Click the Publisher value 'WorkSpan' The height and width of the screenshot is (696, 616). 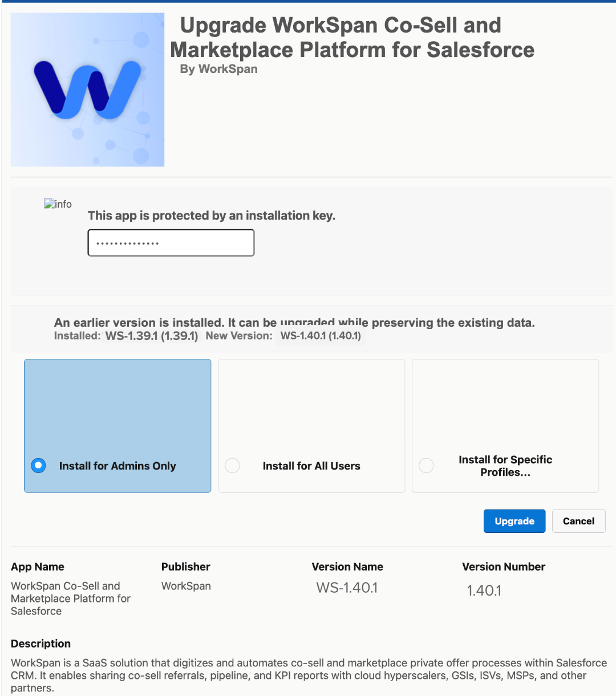point(186,586)
